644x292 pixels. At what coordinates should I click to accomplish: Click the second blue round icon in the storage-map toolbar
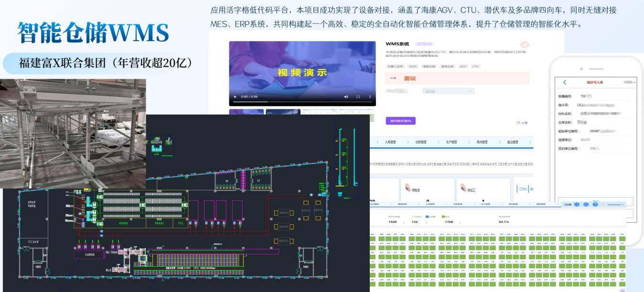pos(586,204)
